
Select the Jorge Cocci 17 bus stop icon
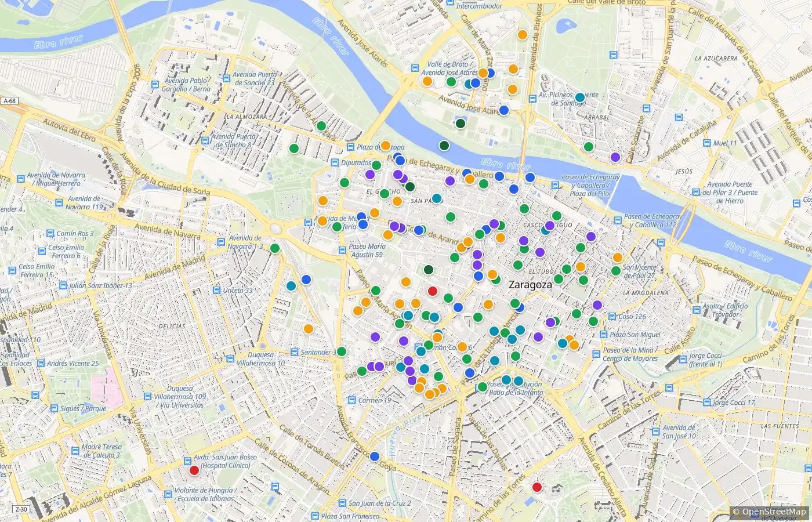[706, 403]
